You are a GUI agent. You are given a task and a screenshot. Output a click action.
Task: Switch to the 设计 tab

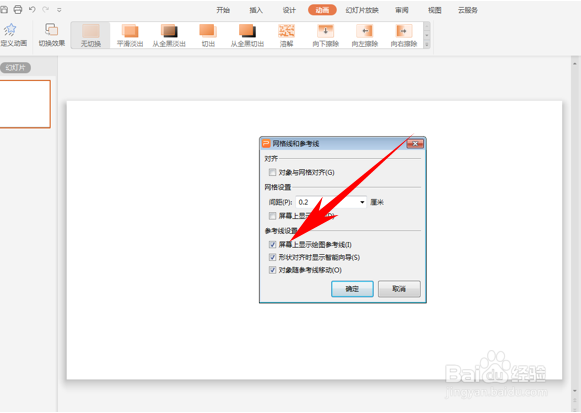pyautogui.click(x=289, y=10)
